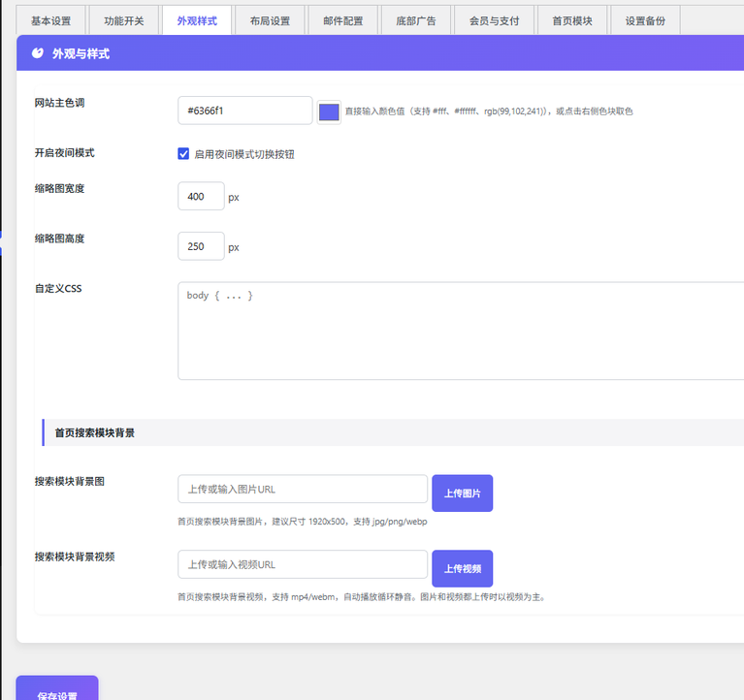Click the palette icon beside 外观与样式
This screenshot has width=744, height=700.
[38, 53]
